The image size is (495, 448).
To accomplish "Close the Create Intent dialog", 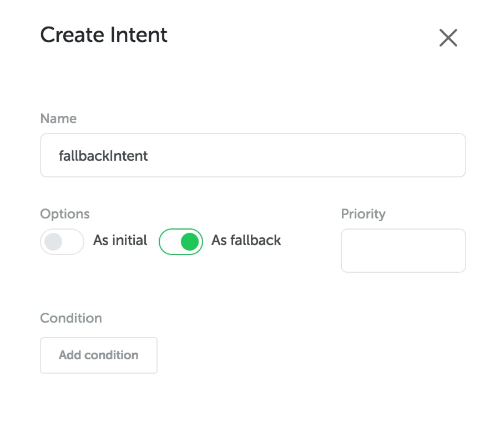I will pyautogui.click(x=448, y=38).
